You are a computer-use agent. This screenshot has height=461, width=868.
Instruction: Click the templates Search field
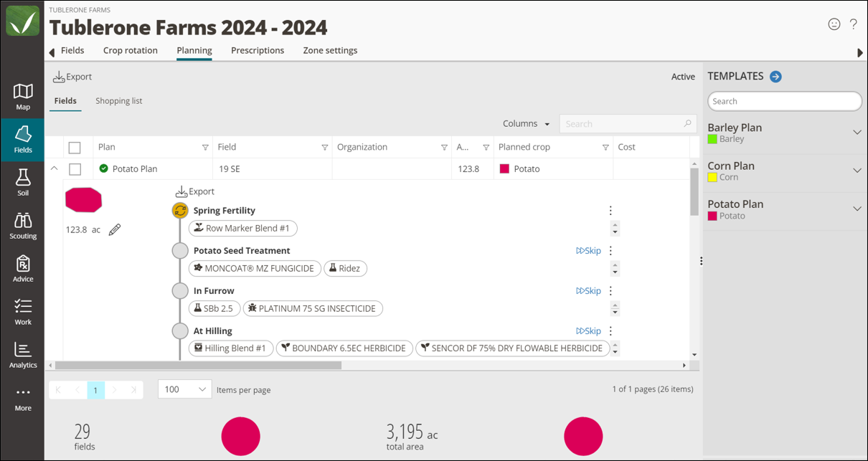(x=785, y=101)
